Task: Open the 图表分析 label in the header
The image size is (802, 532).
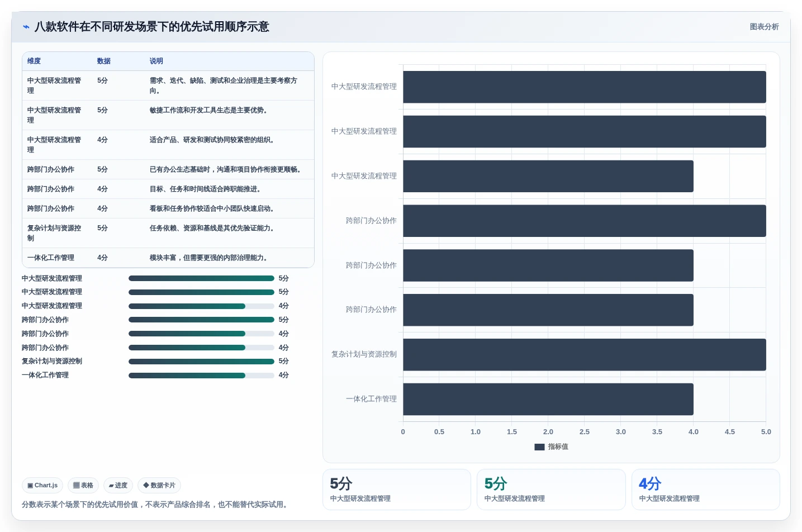Action: [x=764, y=27]
